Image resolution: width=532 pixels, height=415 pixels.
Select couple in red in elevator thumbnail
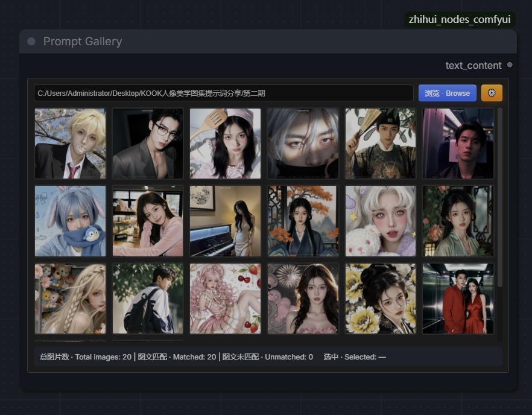pos(458,299)
